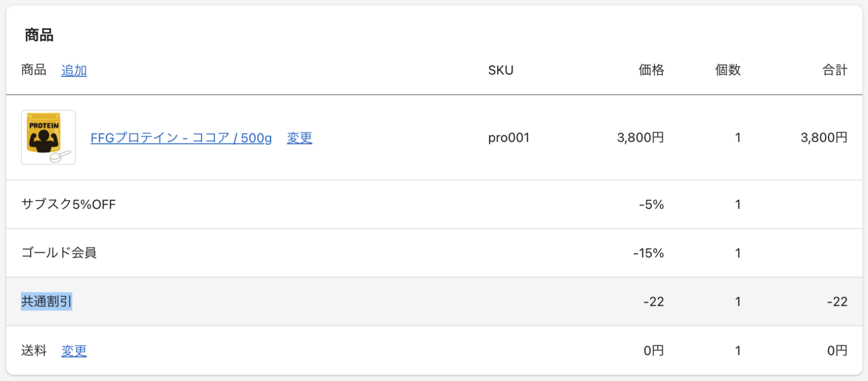Click 変更 next to 送料
Screen dimensions: 868x381
coord(74,351)
